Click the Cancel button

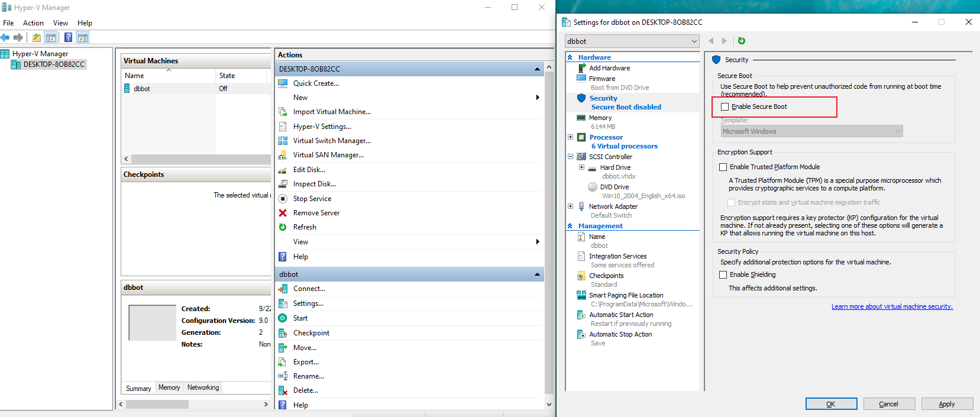889,404
